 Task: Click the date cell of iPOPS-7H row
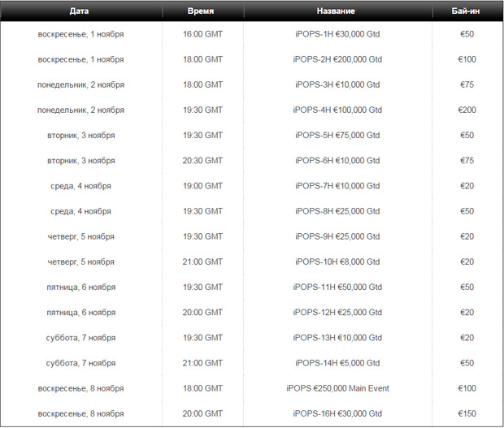[x=81, y=186]
